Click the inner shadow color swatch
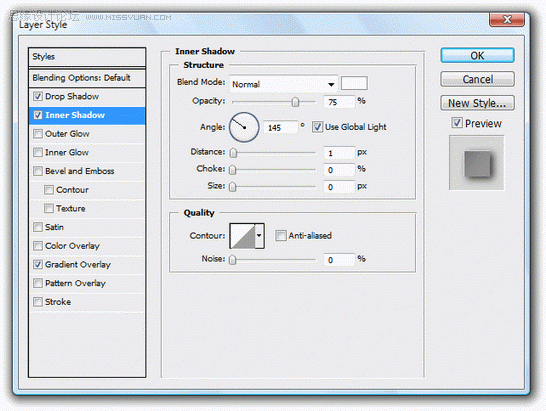This screenshot has height=411, width=546. pos(354,84)
